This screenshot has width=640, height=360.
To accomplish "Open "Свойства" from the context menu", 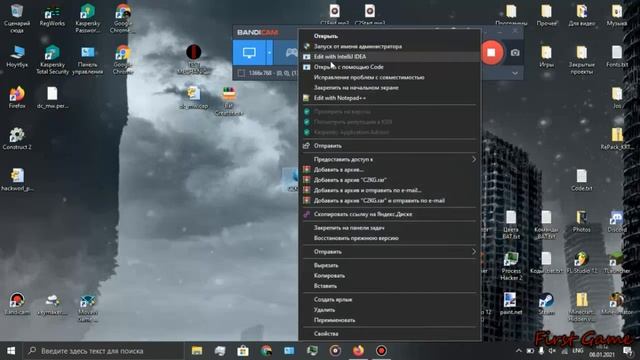I will point(389,334).
